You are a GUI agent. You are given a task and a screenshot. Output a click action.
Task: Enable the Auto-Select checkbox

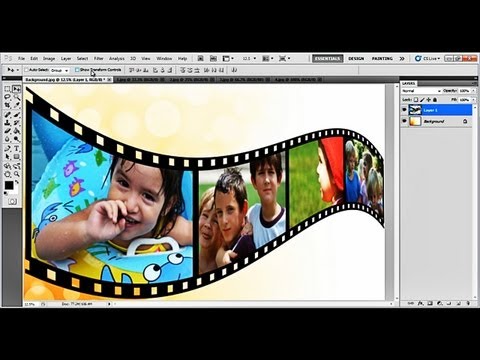pyautogui.click(x=26, y=70)
